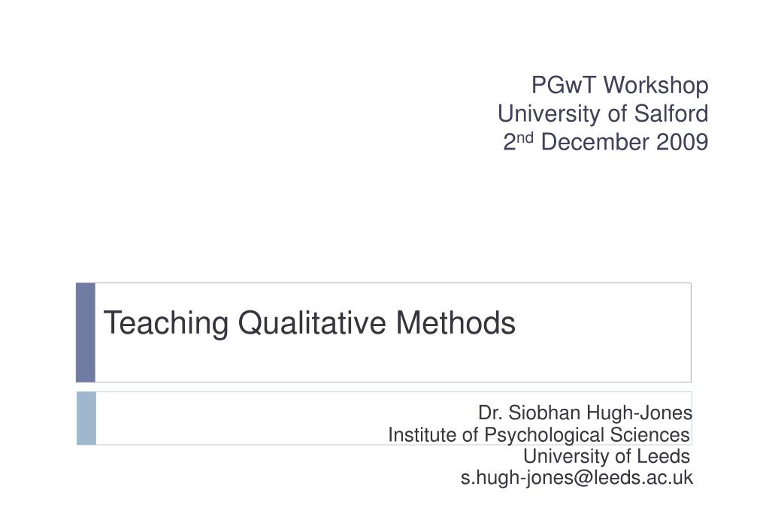Click the word 'Teaching' in the title

[x=166, y=323]
